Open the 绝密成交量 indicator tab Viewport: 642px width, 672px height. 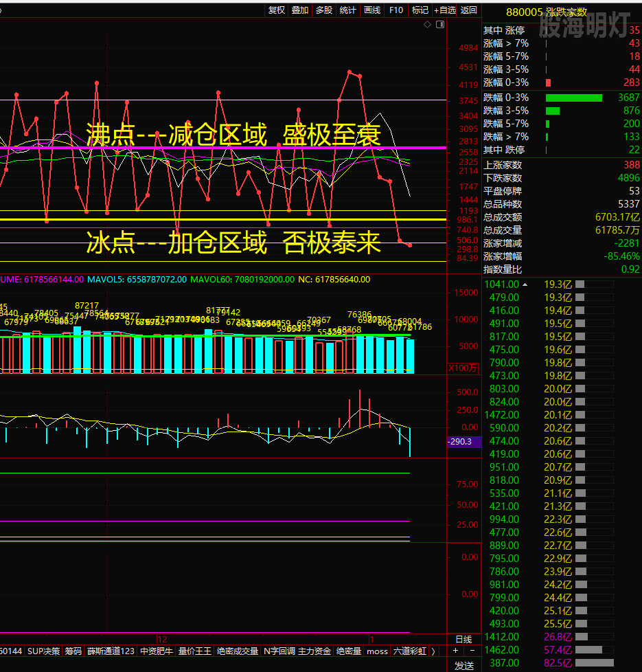point(238,651)
